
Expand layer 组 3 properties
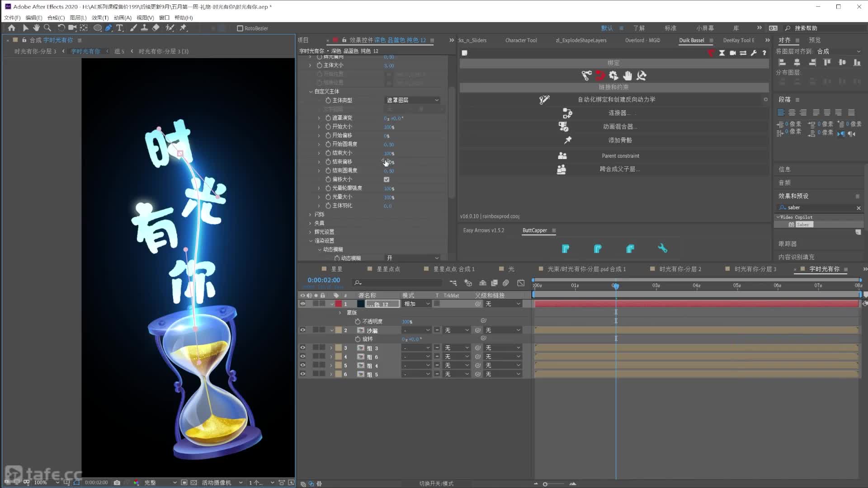tap(331, 348)
